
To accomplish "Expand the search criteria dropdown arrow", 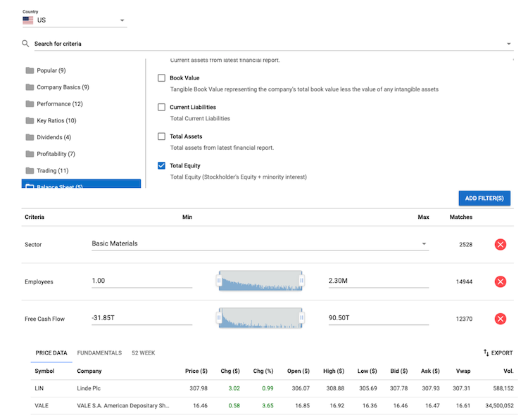I will (508, 44).
